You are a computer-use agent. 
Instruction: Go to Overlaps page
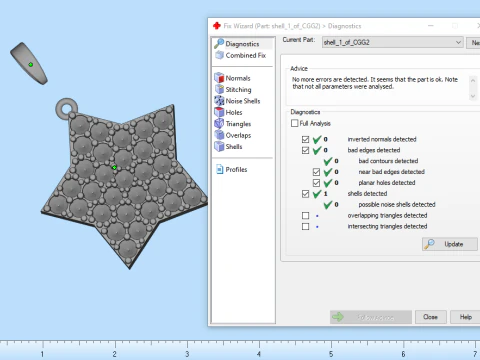238,135
